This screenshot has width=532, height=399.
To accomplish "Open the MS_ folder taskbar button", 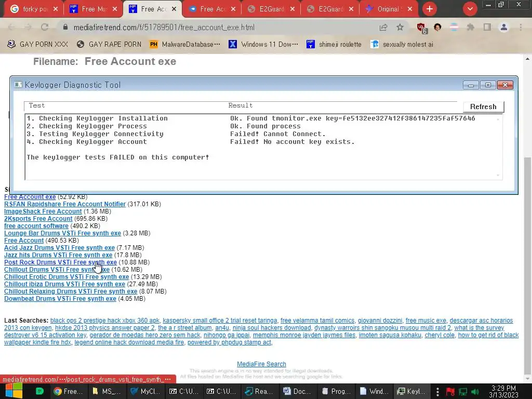I will coord(107,391).
